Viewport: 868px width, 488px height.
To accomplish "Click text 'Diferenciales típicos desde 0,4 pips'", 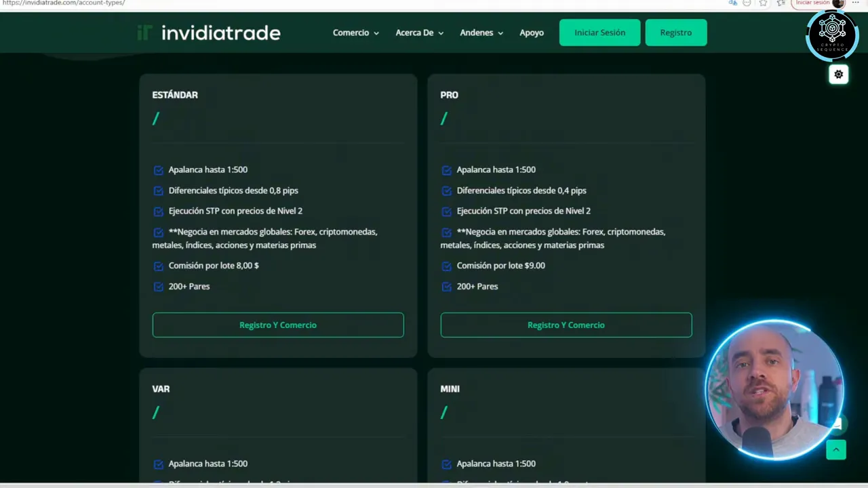I will pos(521,190).
